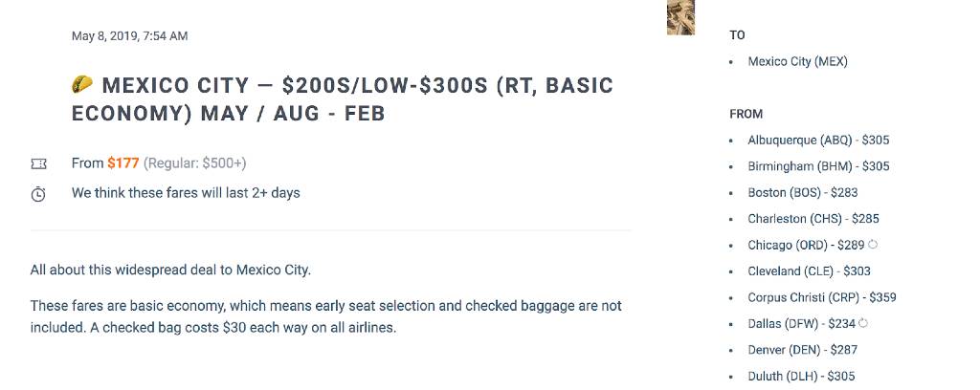Pick the Cleveland (CLE) - $303 fare
Screen dimensions: 980x390
[x=809, y=271]
